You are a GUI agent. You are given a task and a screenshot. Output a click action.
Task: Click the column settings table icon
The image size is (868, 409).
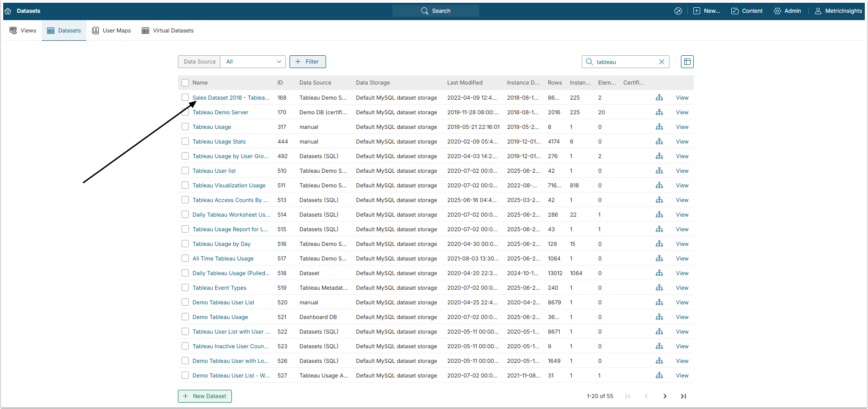point(687,62)
